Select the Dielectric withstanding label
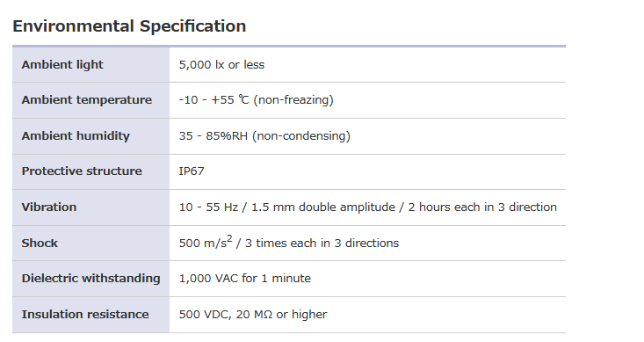Viewport: 644px width, 342px height. pyautogui.click(x=90, y=279)
